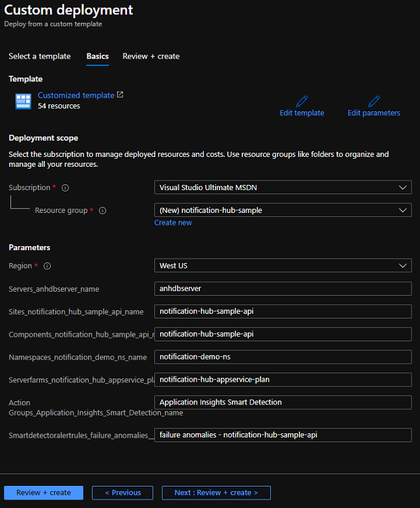Click the Sites_notification_hub_sample_api_name input field
This screenshot has height=508, width=420.
283,311
